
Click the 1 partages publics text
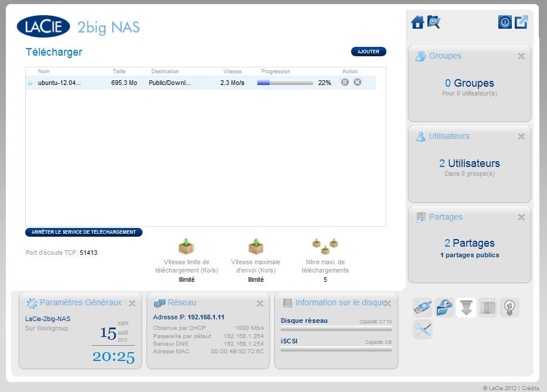(470, 255)
